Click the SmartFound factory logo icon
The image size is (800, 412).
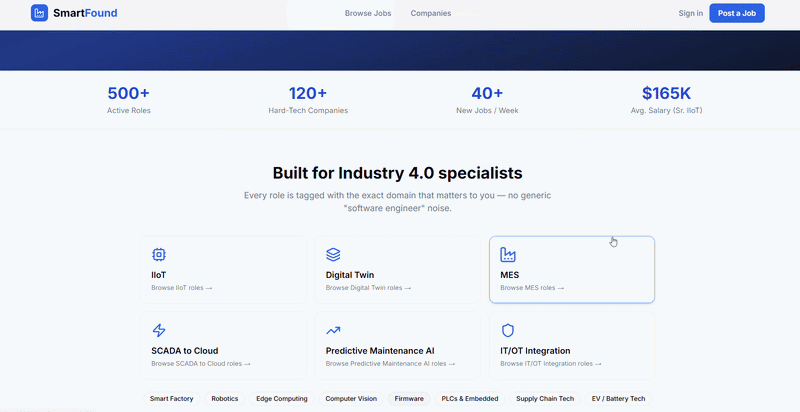[x=39, y=13]
